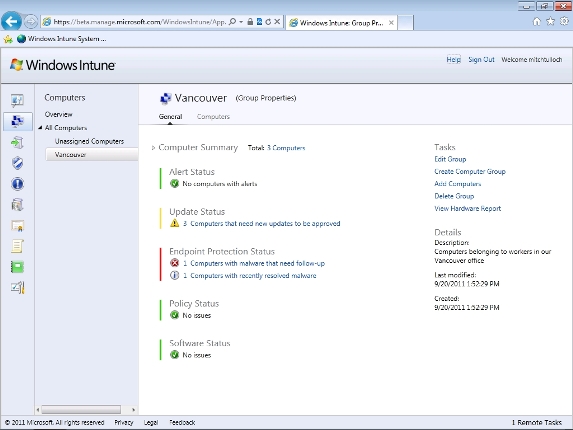Open the 3 Computers total link

pyautogui.click(x=286, y=148)
